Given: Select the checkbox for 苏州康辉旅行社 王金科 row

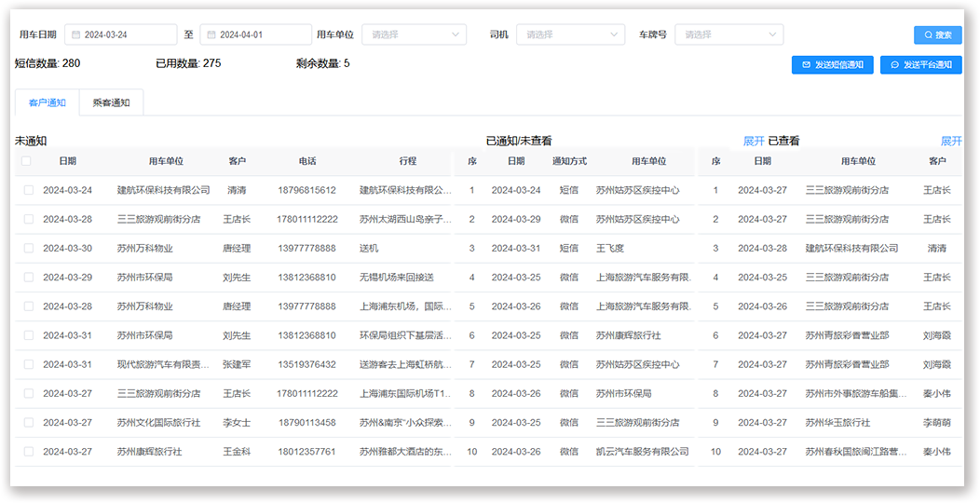Looking at the screenshot, I should [29, 452].
